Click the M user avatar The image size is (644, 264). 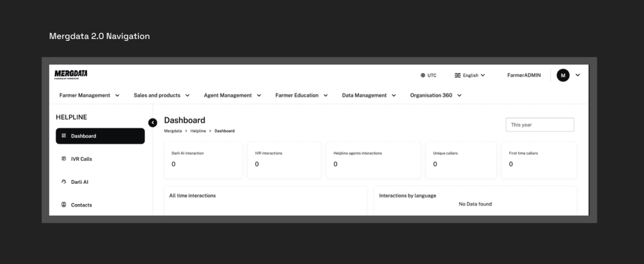pos(563,75)
